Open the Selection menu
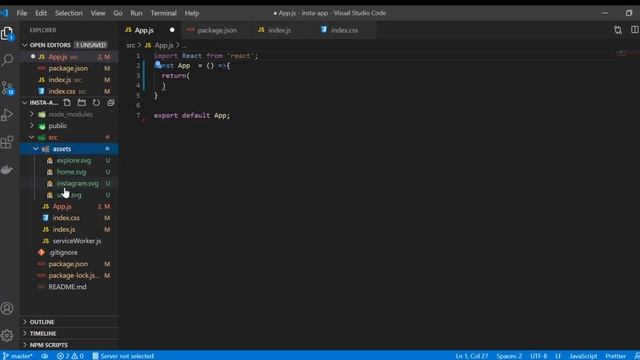This screenshot has height=360, width=640. coord(69,13)
